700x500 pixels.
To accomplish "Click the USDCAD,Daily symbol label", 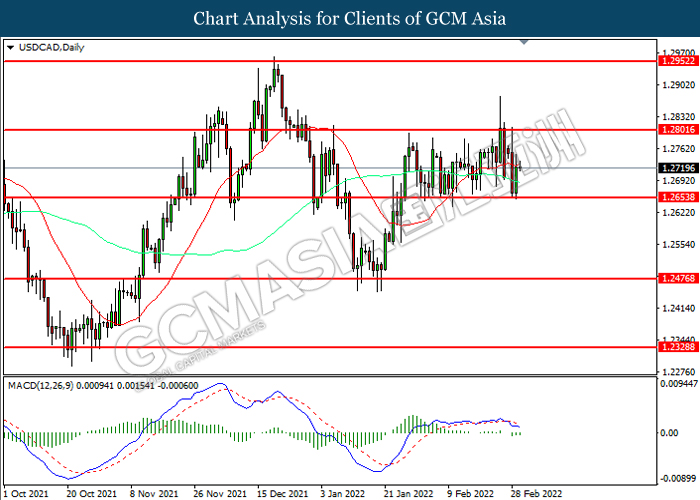I will [x=51, y=47].
